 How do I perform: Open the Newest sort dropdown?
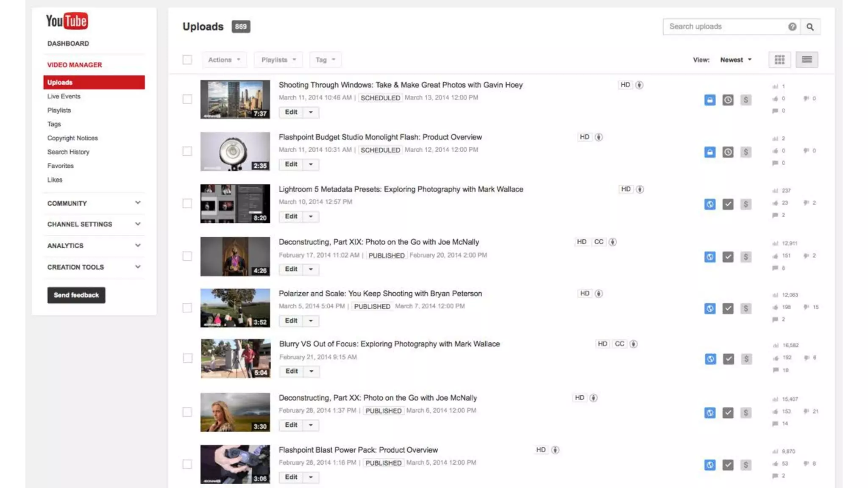click(x=735, y=60)
